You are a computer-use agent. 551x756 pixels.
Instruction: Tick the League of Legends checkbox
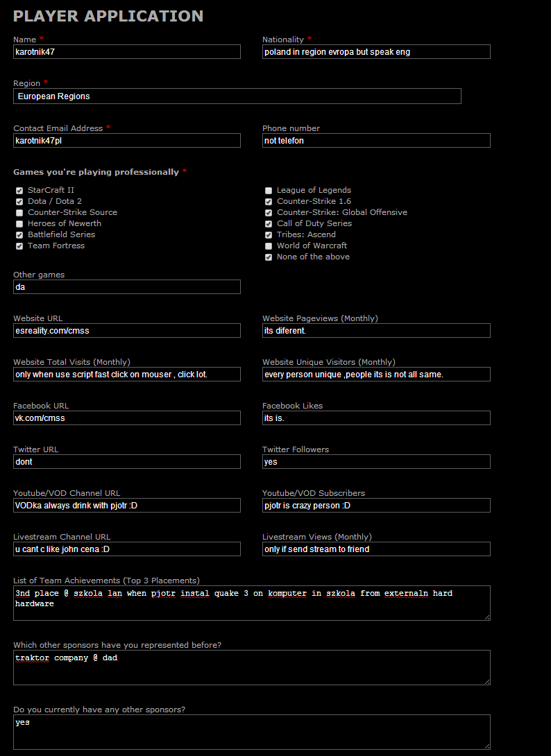pos(269,190)
